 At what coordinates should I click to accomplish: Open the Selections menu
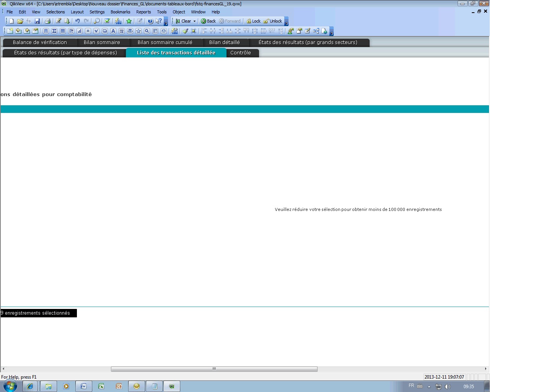coord(55,12)
